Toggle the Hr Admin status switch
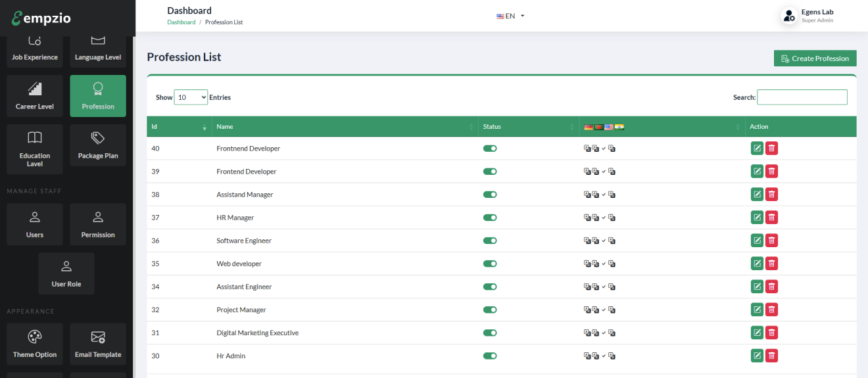868x378 pixels. coord(490,356)
